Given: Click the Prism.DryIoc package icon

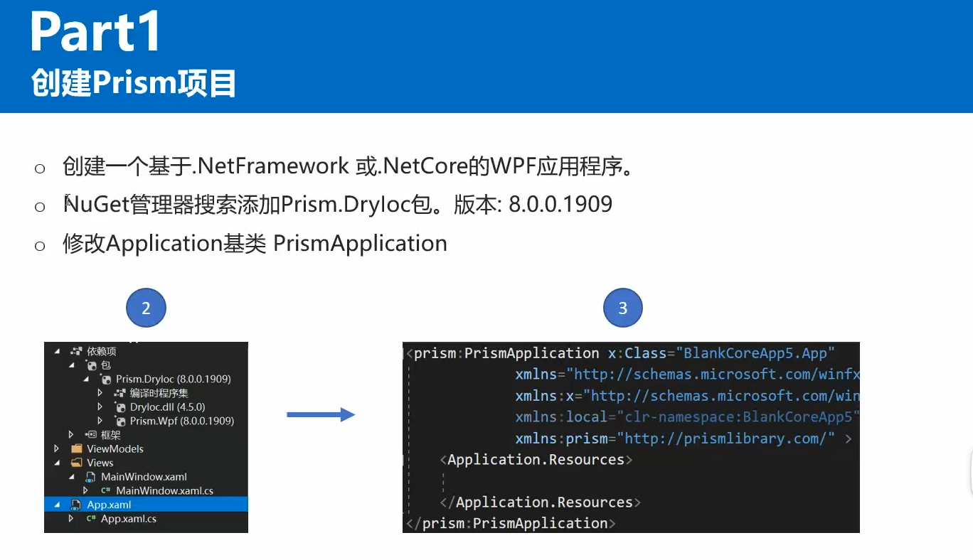Looking at the screenshot, I should click(x=106, y=379).
